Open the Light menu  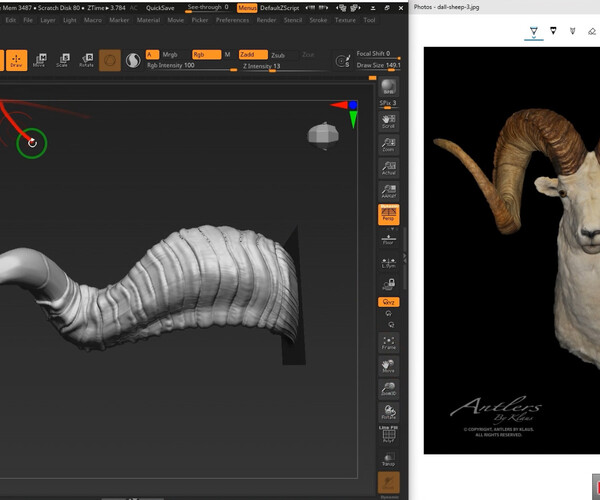[x=70, y=20]
